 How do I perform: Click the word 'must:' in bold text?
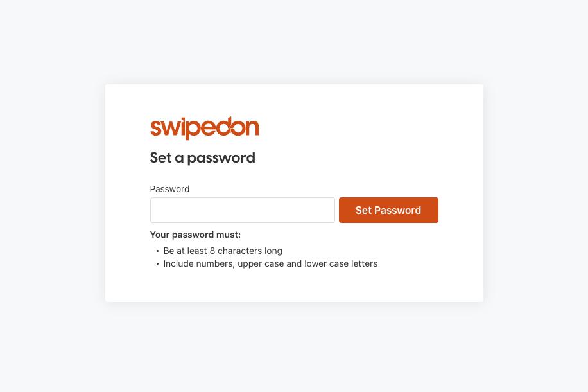click(228, 235)
